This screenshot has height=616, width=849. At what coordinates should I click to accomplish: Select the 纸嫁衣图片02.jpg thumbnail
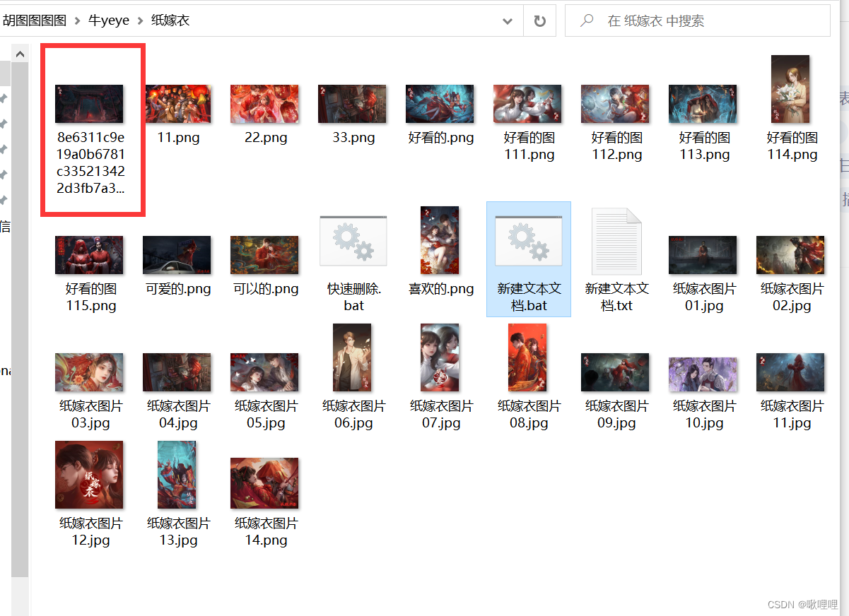point(790,255)
